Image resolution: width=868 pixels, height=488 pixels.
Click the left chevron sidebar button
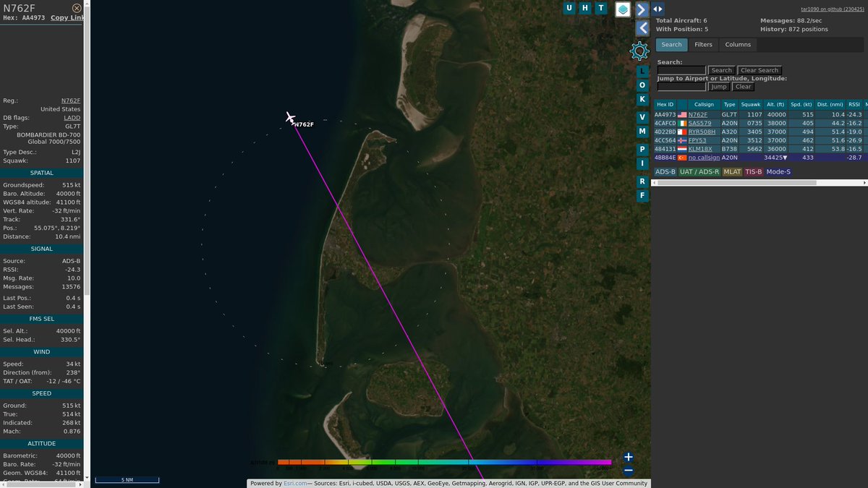642,28
